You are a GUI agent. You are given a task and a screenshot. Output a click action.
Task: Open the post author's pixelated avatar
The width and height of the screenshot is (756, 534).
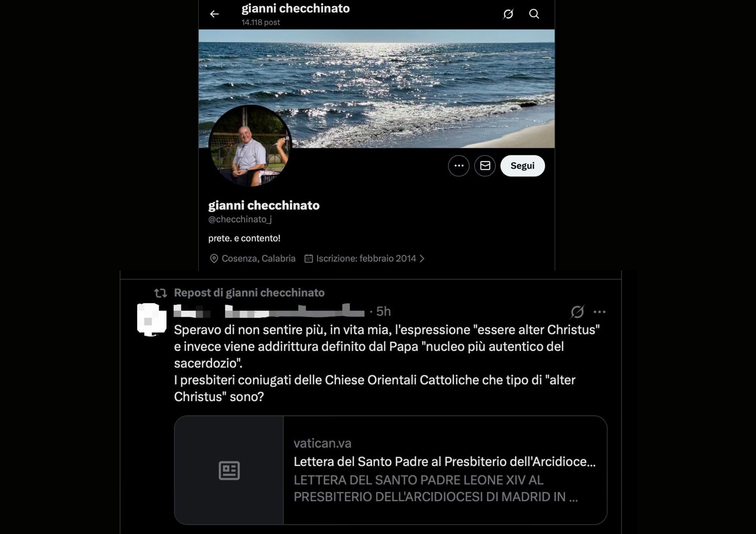click(152, 319)
